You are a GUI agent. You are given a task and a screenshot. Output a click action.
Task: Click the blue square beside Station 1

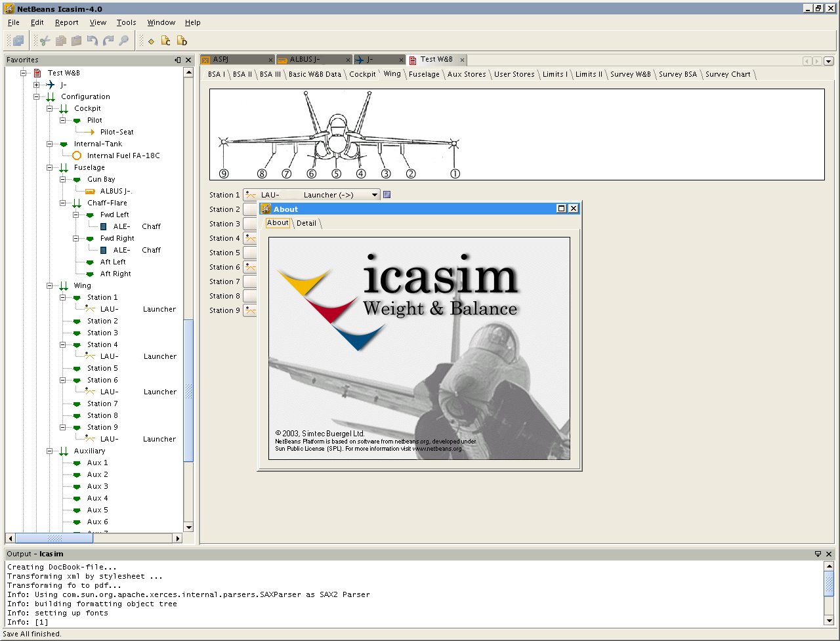click(387, 194)
